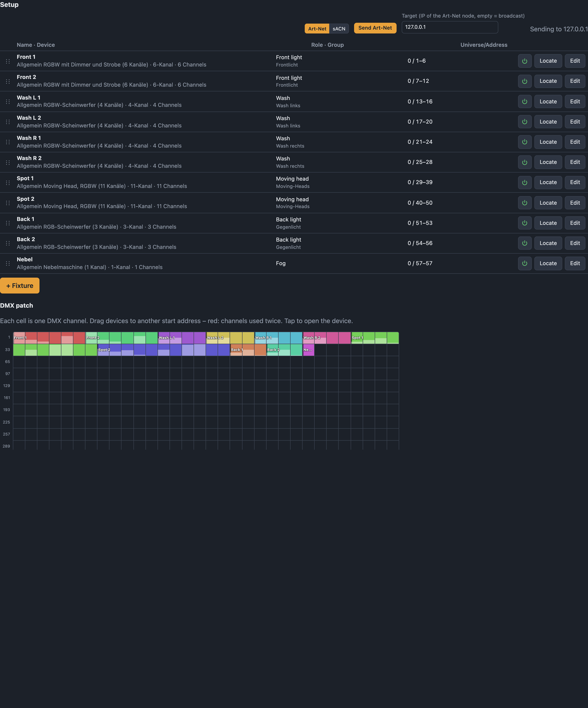Viewport: 588px width, 708px height.
Task: Click the drag handle icon for Wash L 1
Action: 8,102
